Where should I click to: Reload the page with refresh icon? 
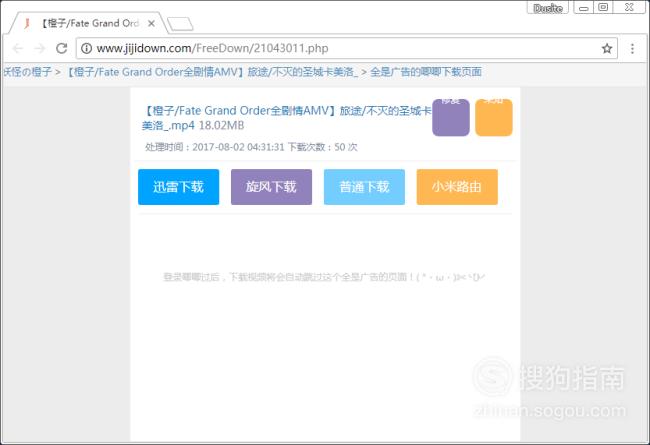(x=62, y=49)
